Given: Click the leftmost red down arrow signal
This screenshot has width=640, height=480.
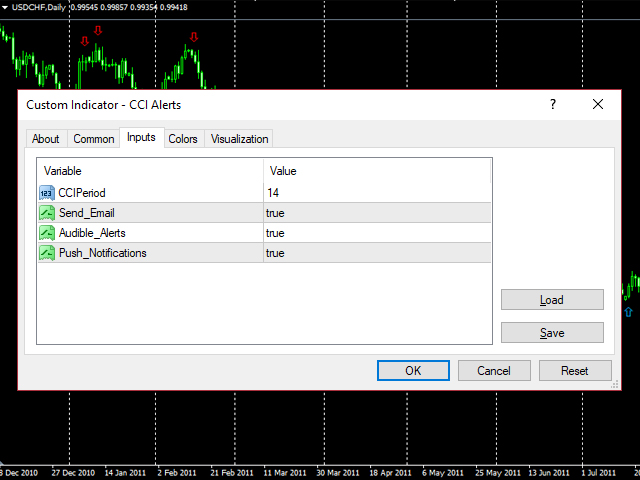Looking at the screenshot, I should [85, 40].
